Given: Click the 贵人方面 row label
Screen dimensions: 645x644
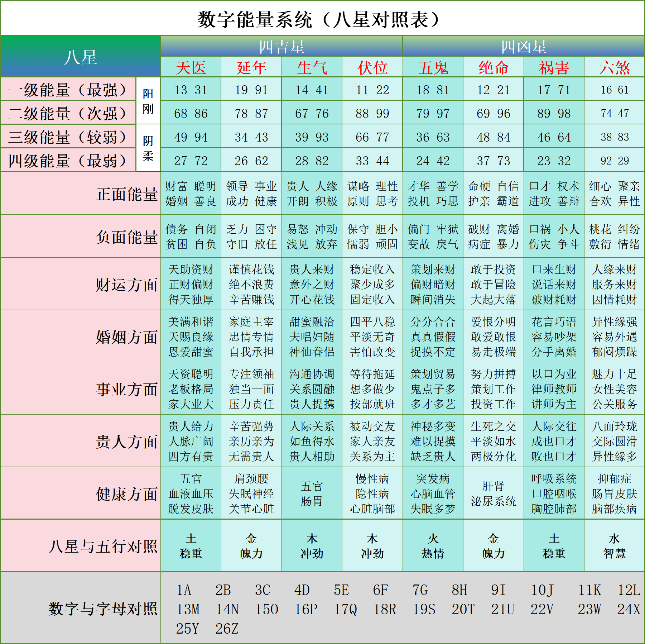Looking at the screenshot, I should click(80, 441).
